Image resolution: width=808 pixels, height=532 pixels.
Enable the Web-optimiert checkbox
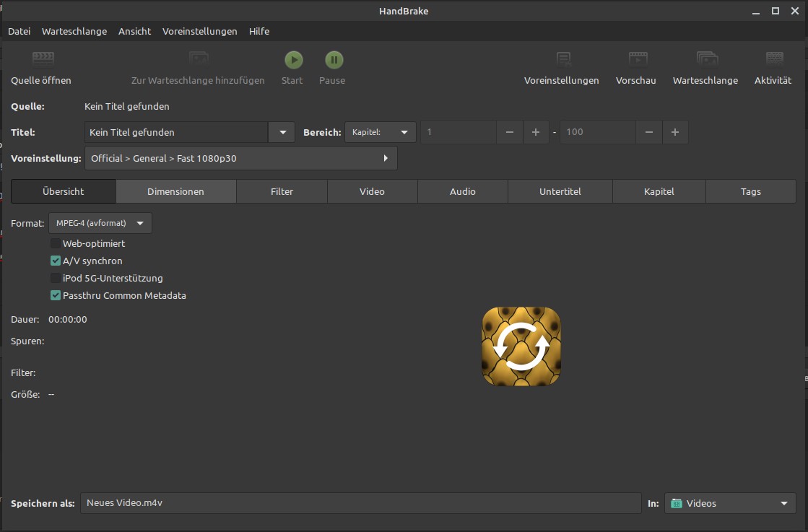click(55, 243)
